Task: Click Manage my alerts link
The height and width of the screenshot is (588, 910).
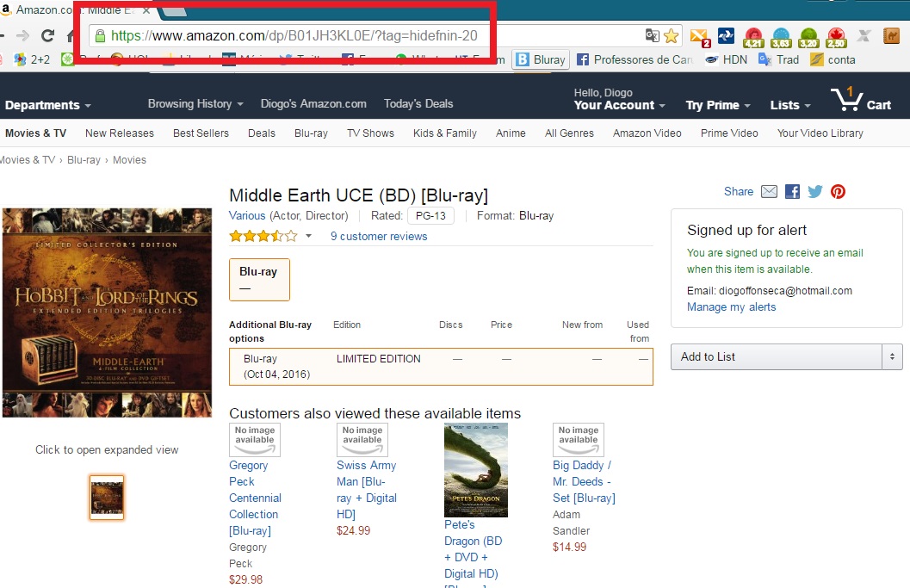Action: pyautogui.click(x=731, y=307)
